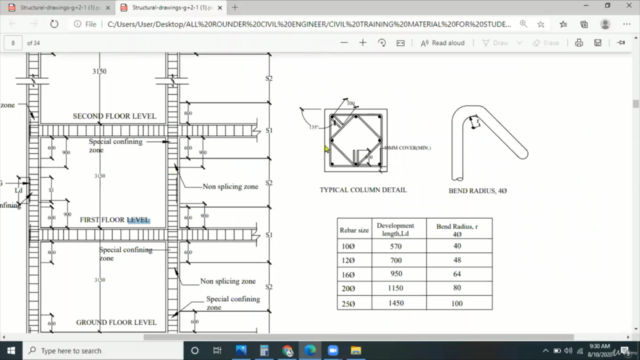Image resolution: width=640 pixels, height=360 pixels.
Task: Show hidden system tray icons
Action: click(x=545, y=351)
